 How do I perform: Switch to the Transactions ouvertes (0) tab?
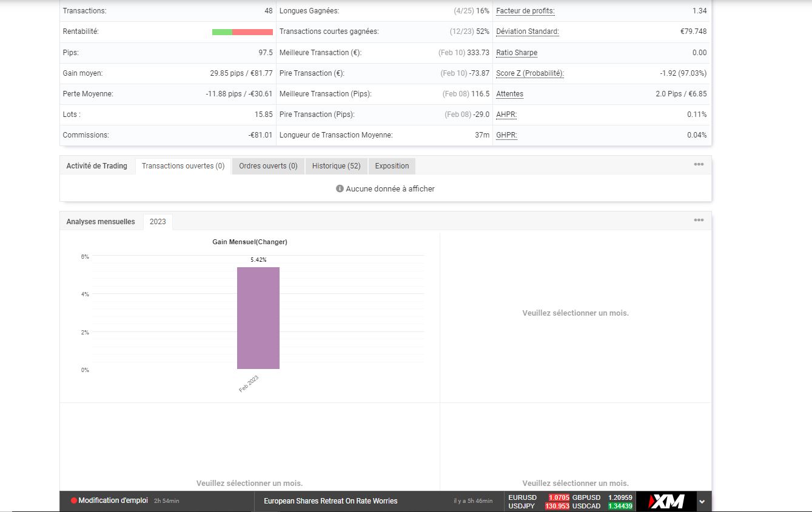click(x=183, y=166)
